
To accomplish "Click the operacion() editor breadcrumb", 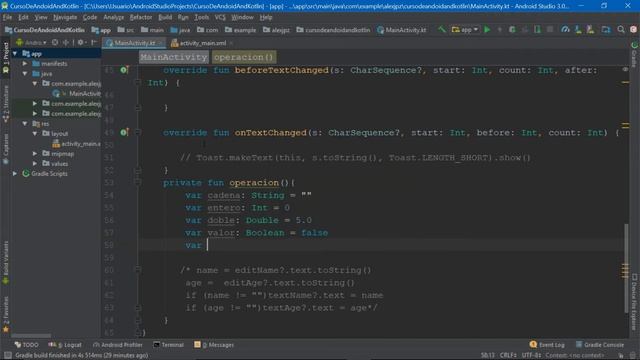I will tap(244, 57).
